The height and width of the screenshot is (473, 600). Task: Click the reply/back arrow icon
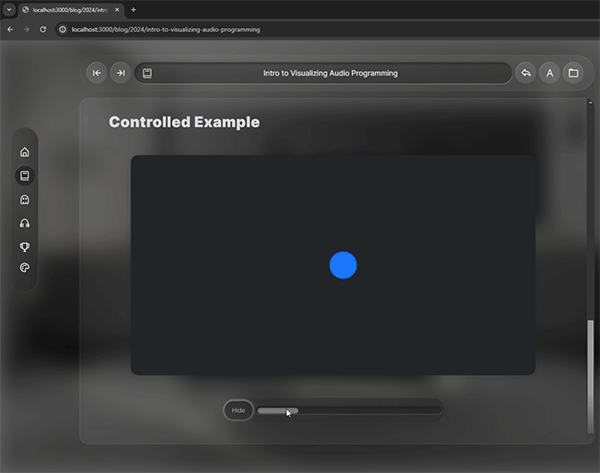pyautogui.click(x=526, y=73)
